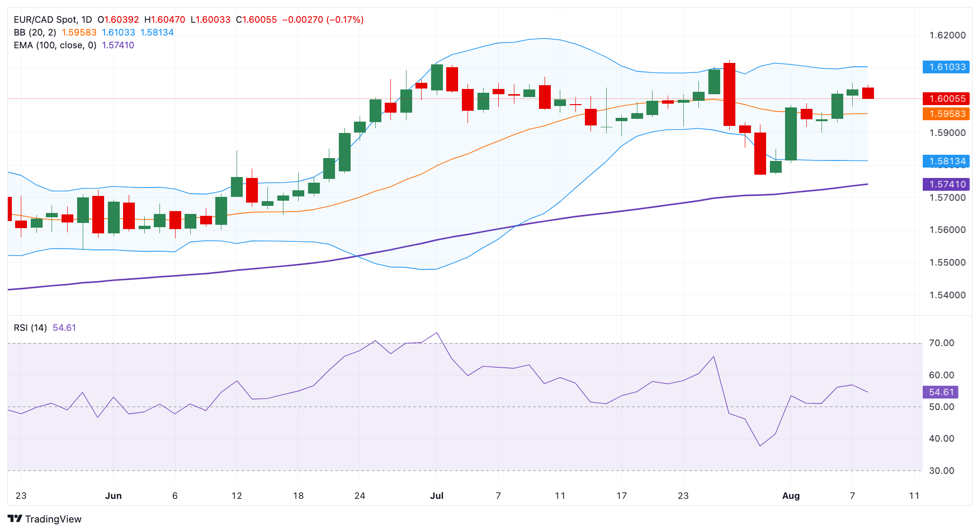Click the orange 1.59583 basis price label
The width and height of the screenshot is (980, 532).
(946, 114)
